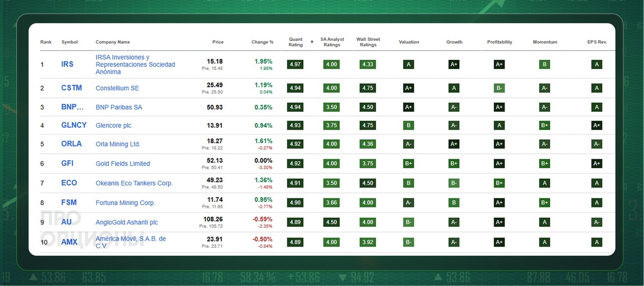
Task: Click the B- Valuation grade for AngloGold
Action: pos(409,222)
